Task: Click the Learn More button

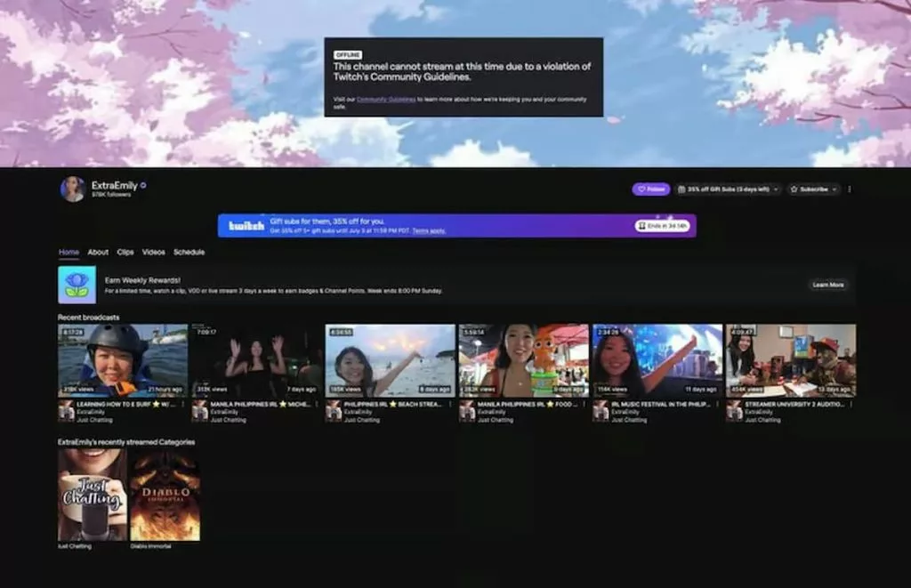Action: (828, 285)
